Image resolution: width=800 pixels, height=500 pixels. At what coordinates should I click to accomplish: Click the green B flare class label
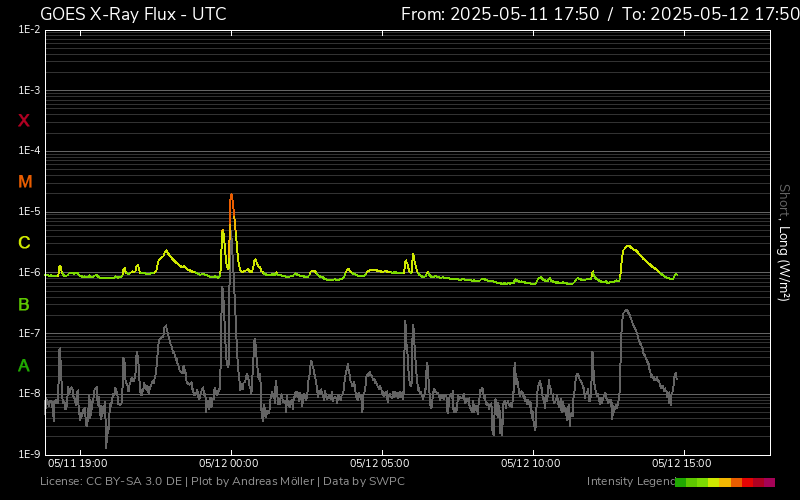[x=24, y=304]
